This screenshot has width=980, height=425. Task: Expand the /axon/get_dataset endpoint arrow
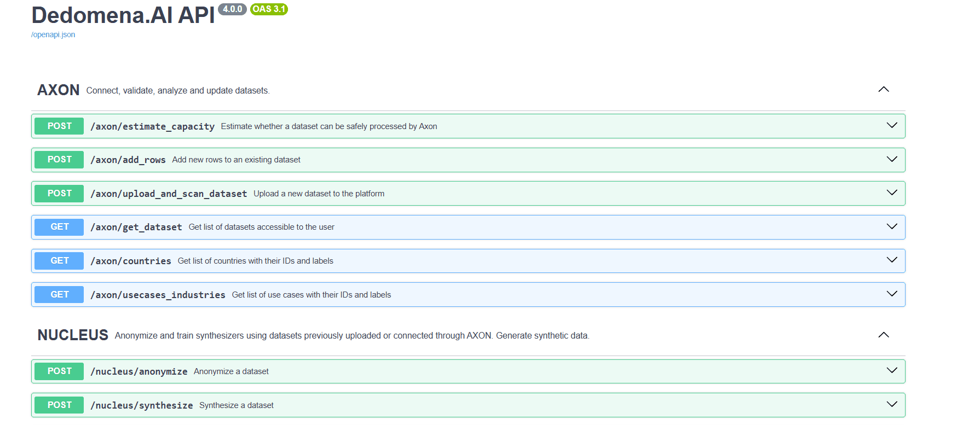tap(892, 226)
